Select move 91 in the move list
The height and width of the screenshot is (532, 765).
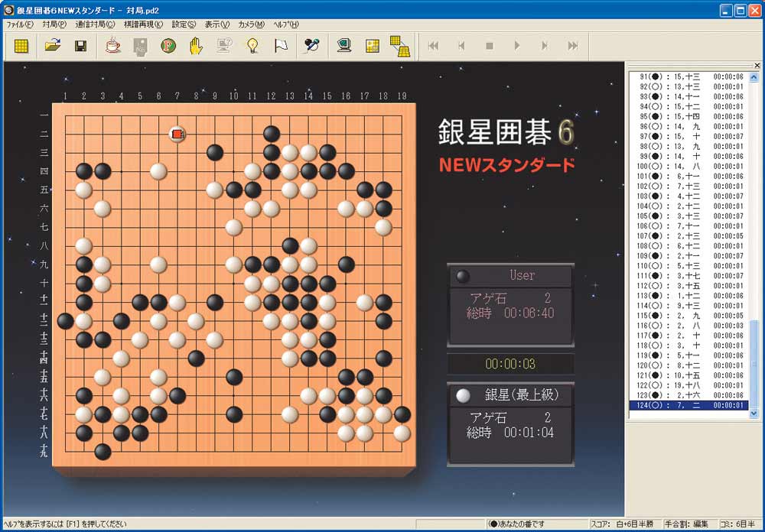(x=689, y=76)
